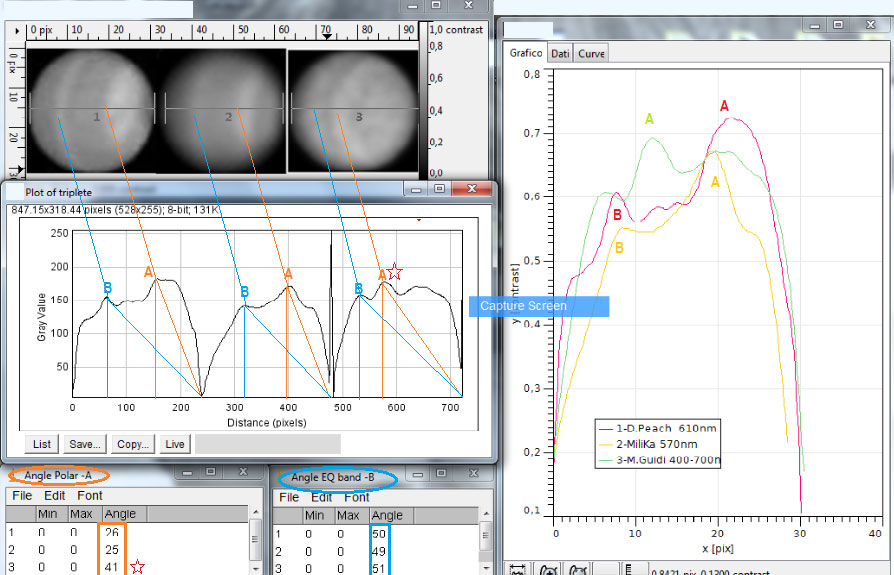The height and width of the screenshot is (575, 894).
Task: Open the Curve tab
Action: (x=591, y=54)
